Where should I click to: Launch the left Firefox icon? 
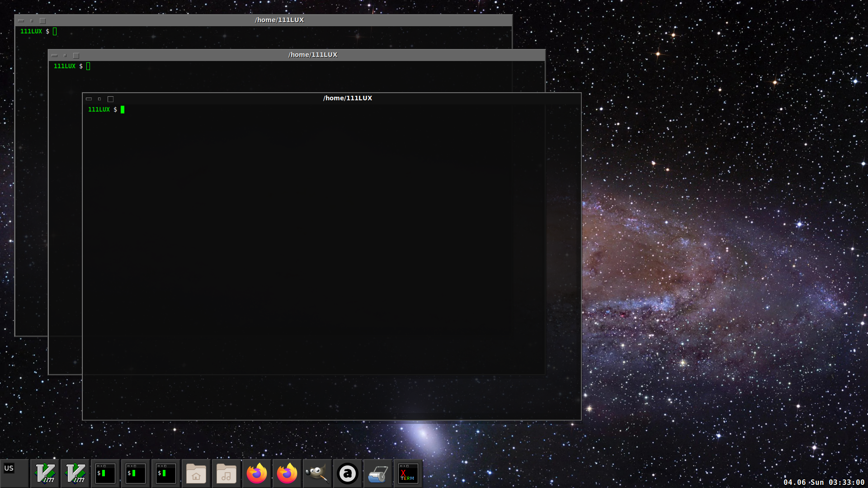257,474
